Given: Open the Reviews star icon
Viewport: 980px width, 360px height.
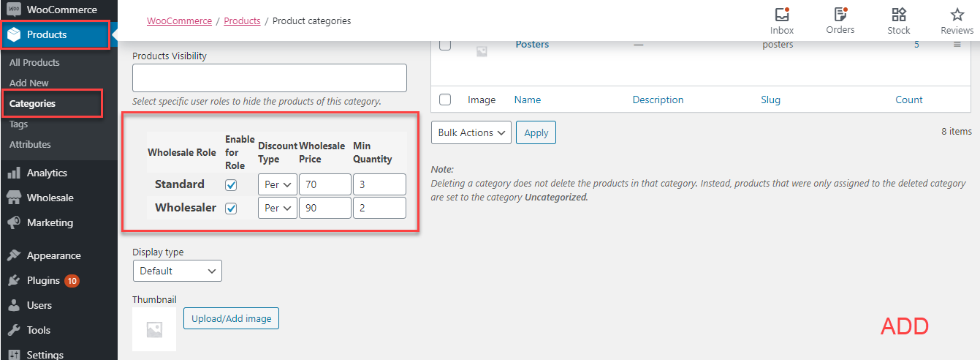Looking at the screenshot, I should 957,15.
